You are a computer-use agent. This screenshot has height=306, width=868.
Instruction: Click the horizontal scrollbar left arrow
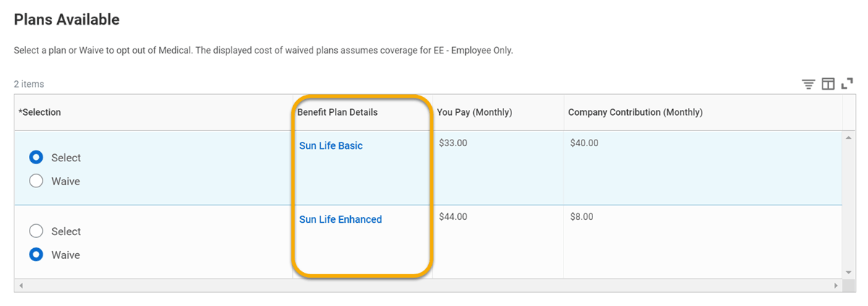21,286
